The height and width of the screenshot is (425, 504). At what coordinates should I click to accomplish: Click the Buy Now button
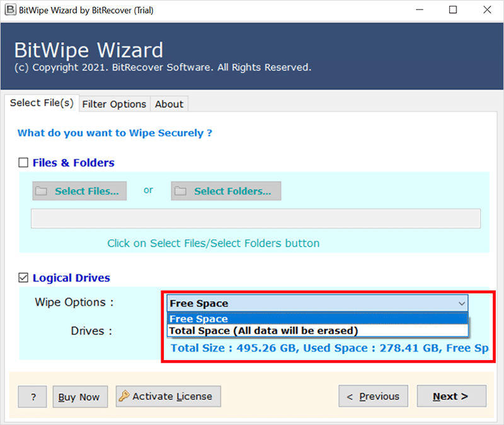(80, 397)
